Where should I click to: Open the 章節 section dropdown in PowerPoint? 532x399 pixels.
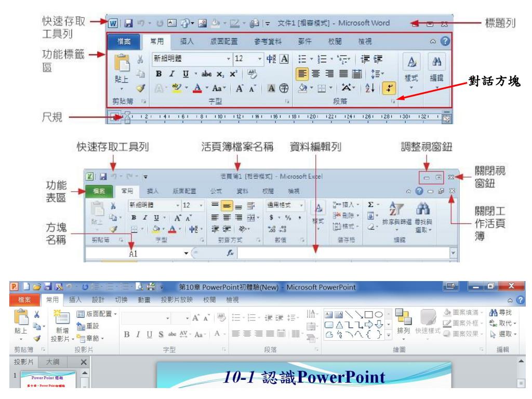(90, 338)
